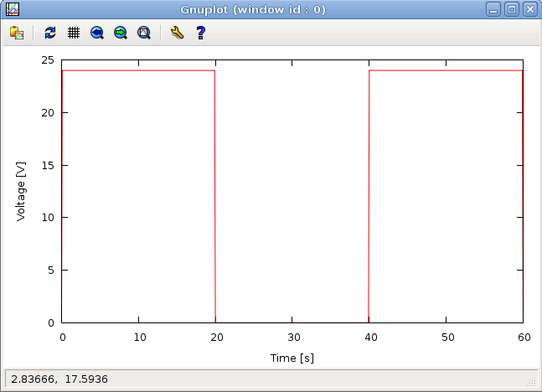Screen dimensions: 542x392
Task: Maximize the Gnuplot window
Action: coord(512,10)
